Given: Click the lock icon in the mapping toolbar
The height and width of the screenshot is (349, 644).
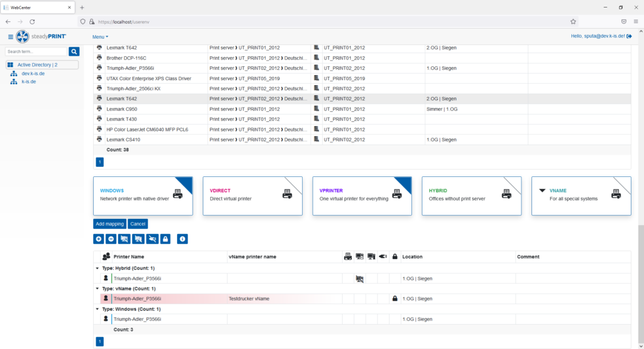Looking at the screenshot, I should 166,239.
